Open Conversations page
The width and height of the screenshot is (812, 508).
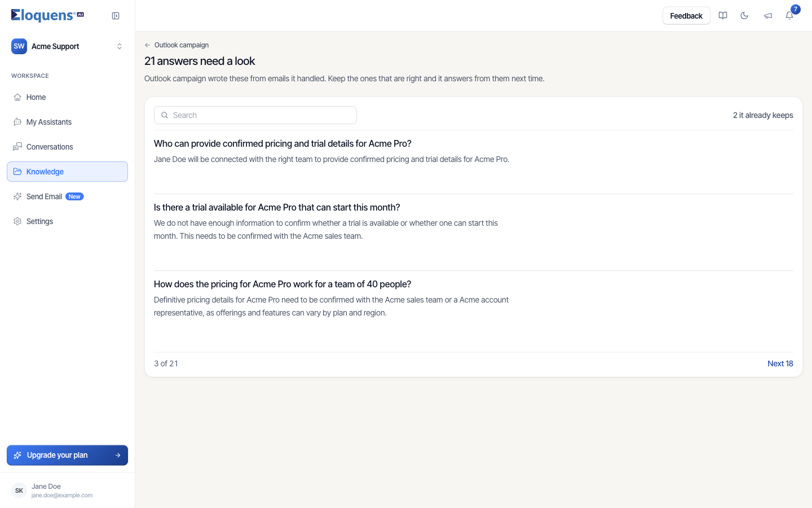coord(68,147)
